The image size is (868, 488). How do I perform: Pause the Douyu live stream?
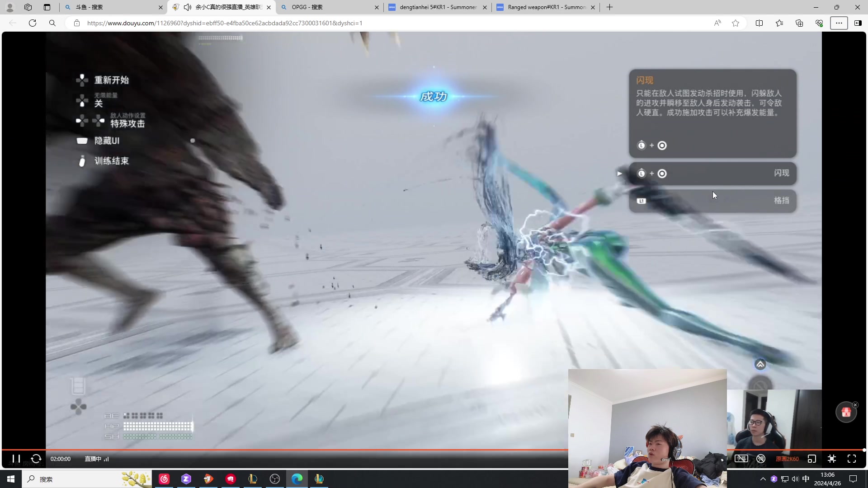16,459
